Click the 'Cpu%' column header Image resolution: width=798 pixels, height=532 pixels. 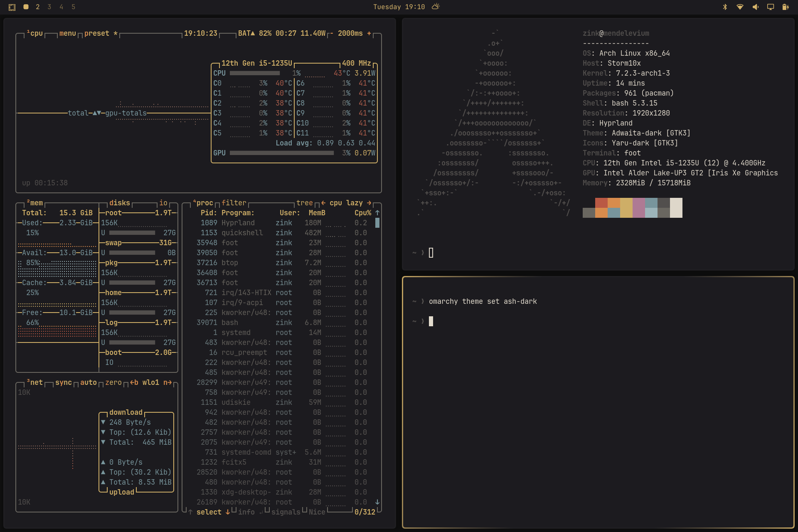tap(363, 213)
